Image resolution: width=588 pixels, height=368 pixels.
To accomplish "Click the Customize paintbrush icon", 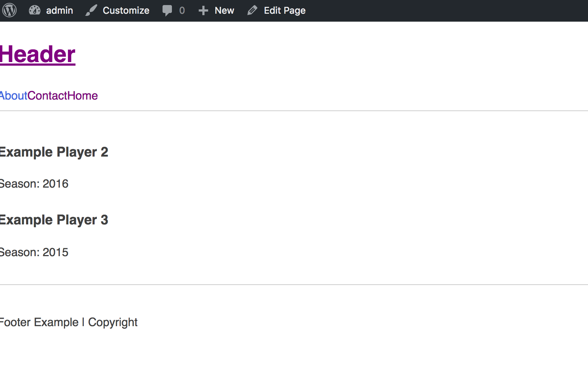I will coord(91,10).
